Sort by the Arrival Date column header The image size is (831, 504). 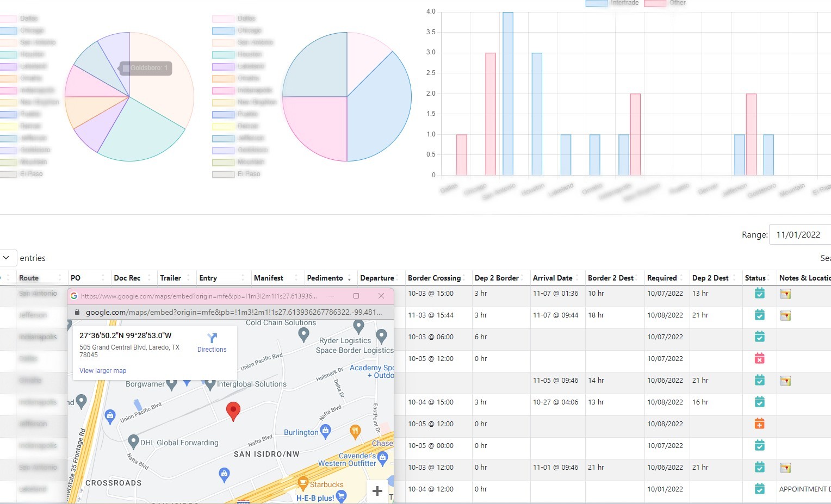[552, 278]
